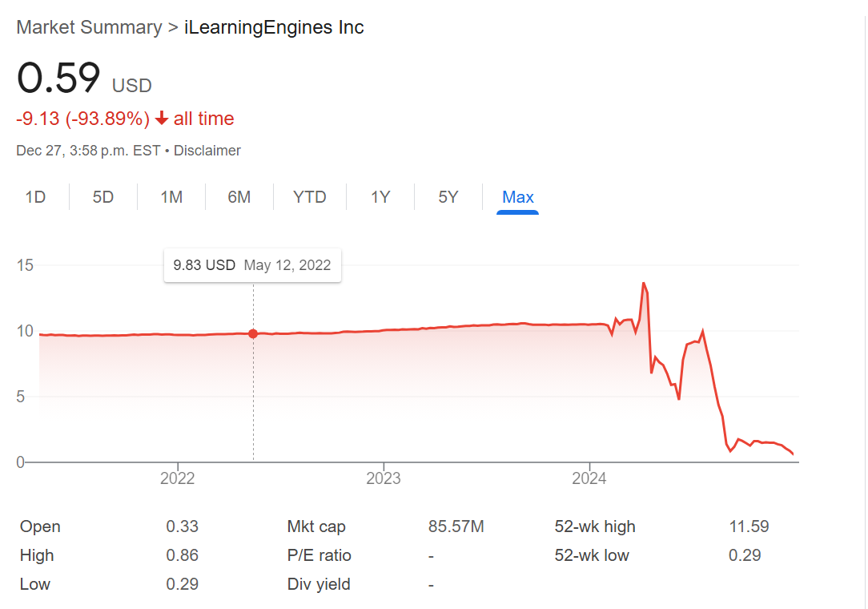Switch to the 5D range tab
Image resolution: width=868 pixels, height=609 pixels.
[x=103, y=197]
